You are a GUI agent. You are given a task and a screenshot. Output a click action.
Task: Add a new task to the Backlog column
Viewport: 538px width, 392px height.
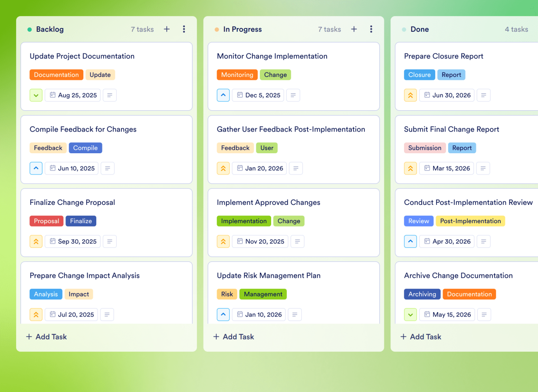[167, 29]
